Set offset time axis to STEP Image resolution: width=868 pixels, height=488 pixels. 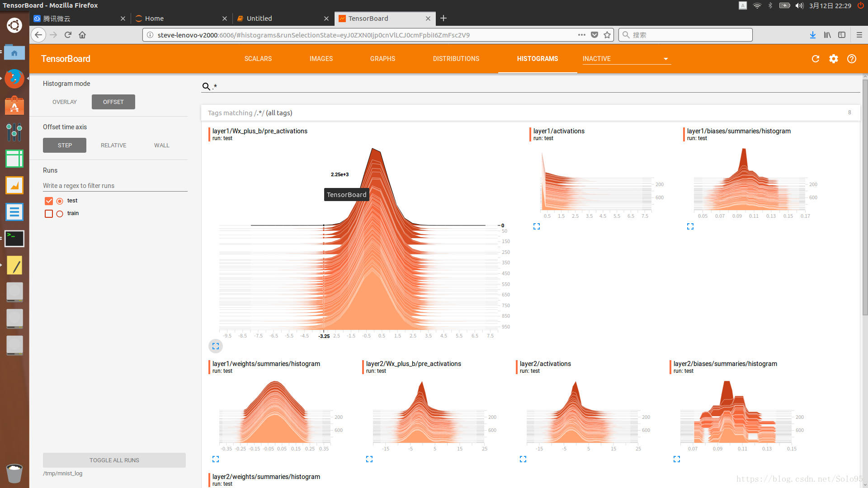point(65,145)
